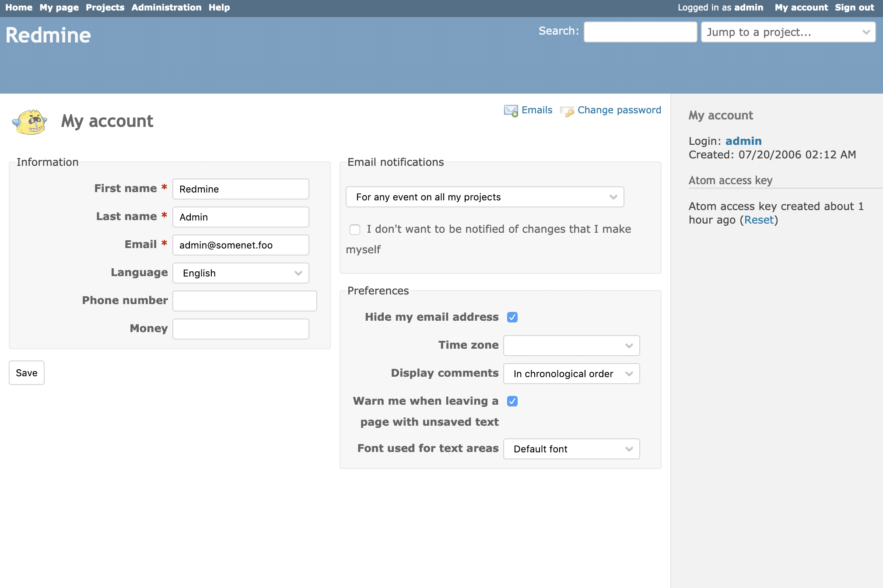Click the Phone number label

(125, 301)
